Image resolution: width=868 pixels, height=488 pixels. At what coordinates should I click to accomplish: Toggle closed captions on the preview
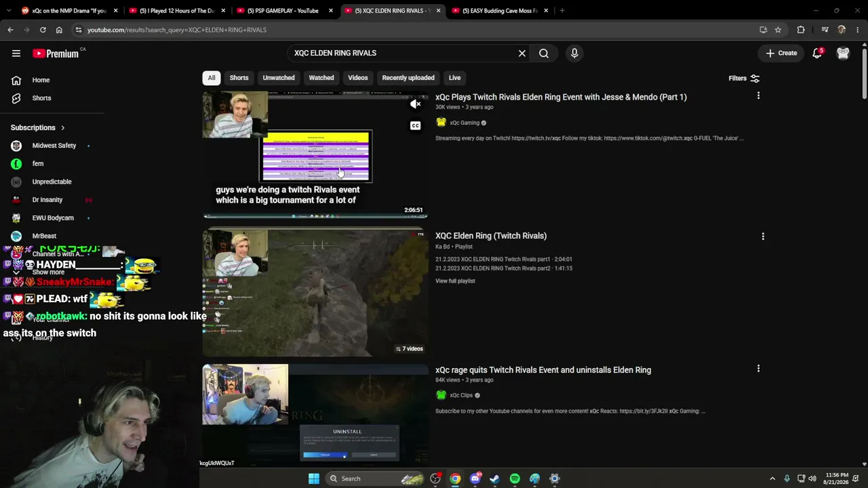point(415,125)
